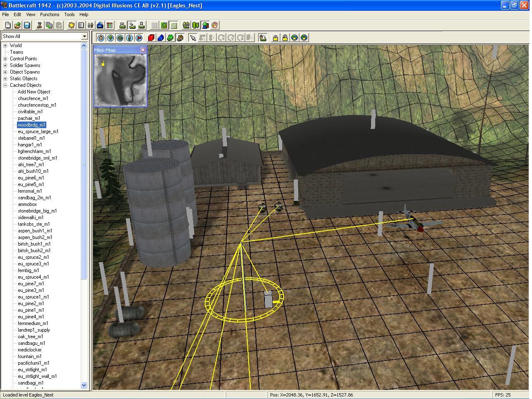Open the View menu
Viewport: 532px width, 399px height.
(x=31, y=14)
